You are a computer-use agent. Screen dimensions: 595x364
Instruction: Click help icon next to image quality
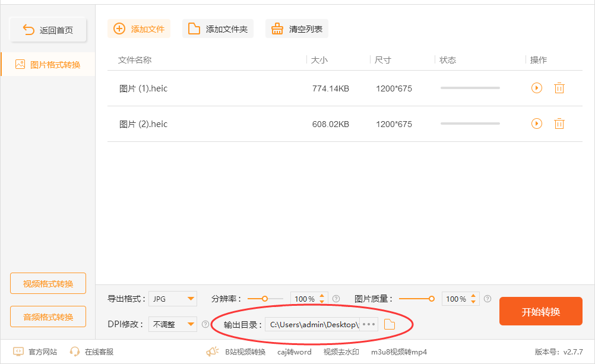coord(488,299)
